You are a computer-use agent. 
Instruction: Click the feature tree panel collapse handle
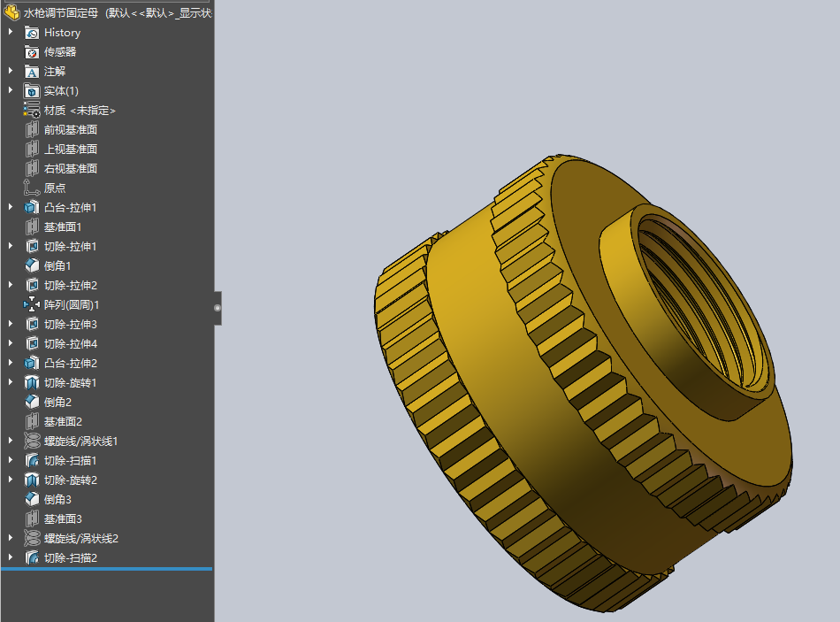217,308
